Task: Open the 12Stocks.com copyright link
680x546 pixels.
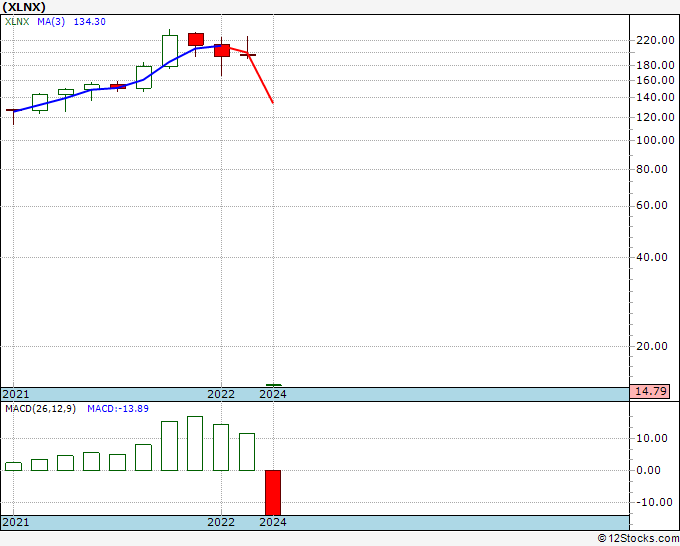Action: [x=638, y=538]
